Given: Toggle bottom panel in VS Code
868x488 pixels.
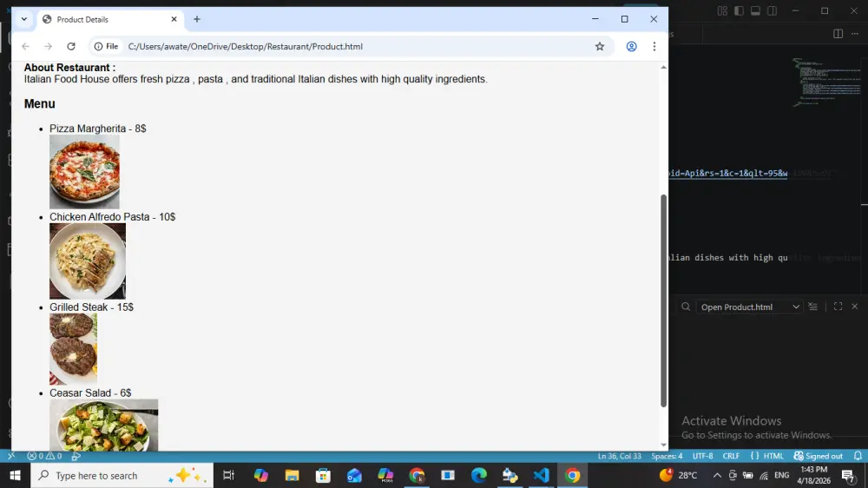Looking at the screenshot, I should [x=756, y=11].
